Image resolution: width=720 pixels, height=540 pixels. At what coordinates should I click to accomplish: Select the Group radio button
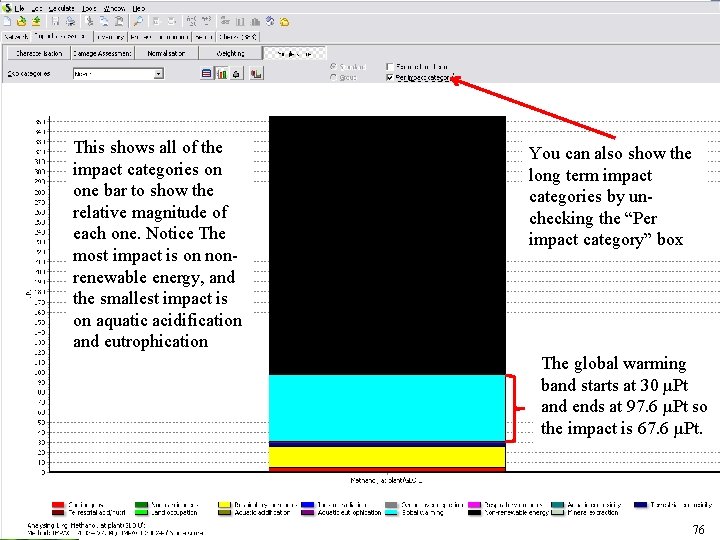(x=333, y=77)
